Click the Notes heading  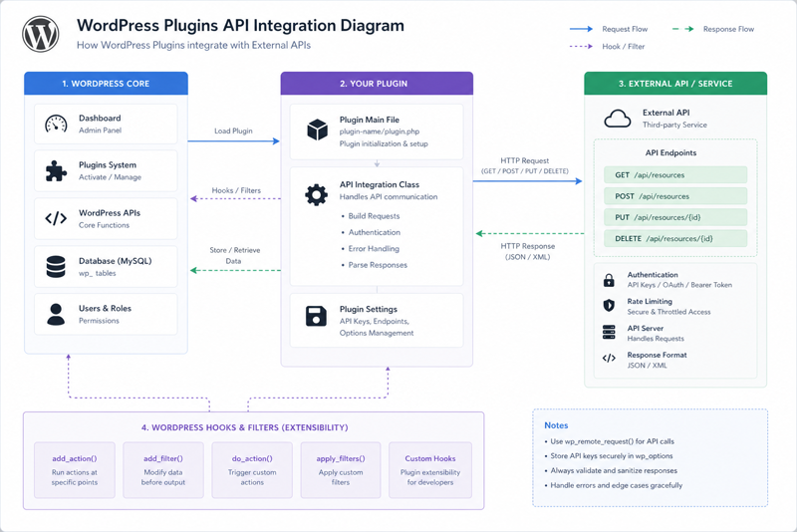click(556, 425)
